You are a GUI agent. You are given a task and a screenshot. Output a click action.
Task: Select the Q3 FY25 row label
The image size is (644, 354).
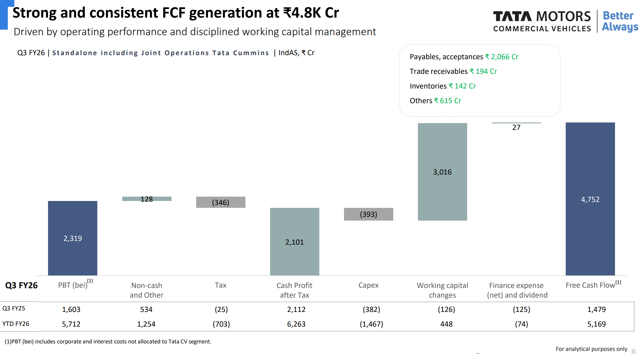(x=14, y=309)
